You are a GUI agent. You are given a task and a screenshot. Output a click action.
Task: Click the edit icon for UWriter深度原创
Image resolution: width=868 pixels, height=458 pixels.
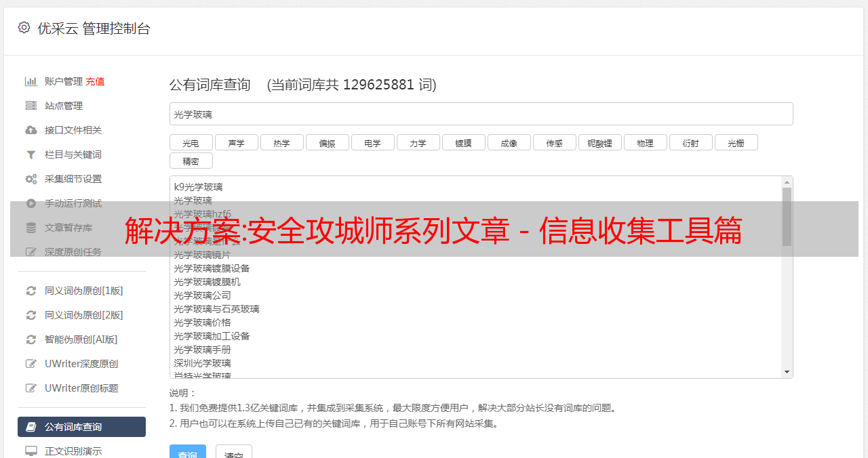pyautogui.click(x=31, y=364)
